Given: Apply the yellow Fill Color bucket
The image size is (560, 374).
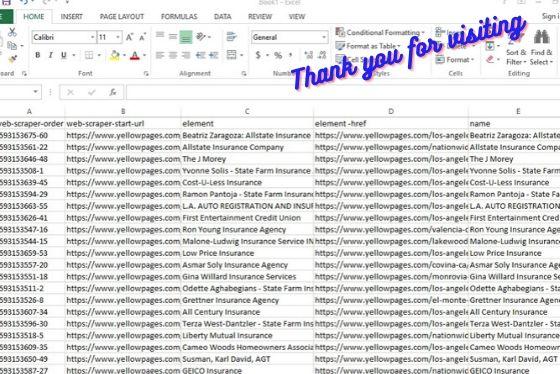Looking at the screenshot, I should [115, 55].
